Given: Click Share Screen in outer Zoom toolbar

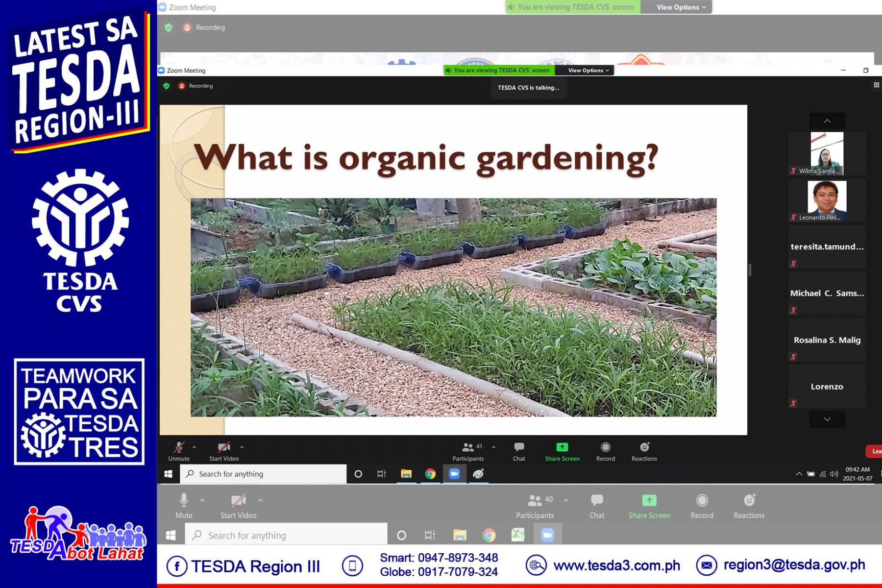Looking at the screenshot, I should [x=649, y=506].
